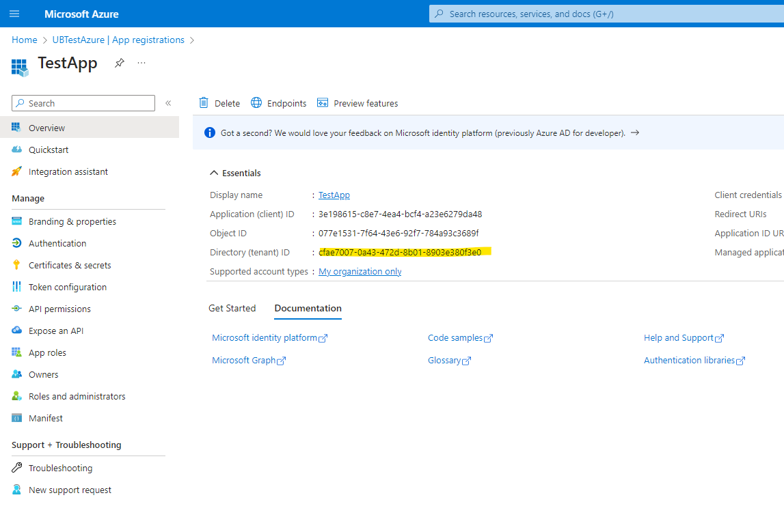Collapse the left navigation pane
Viewport: 784px width, 532px height.
pos(169,103)
